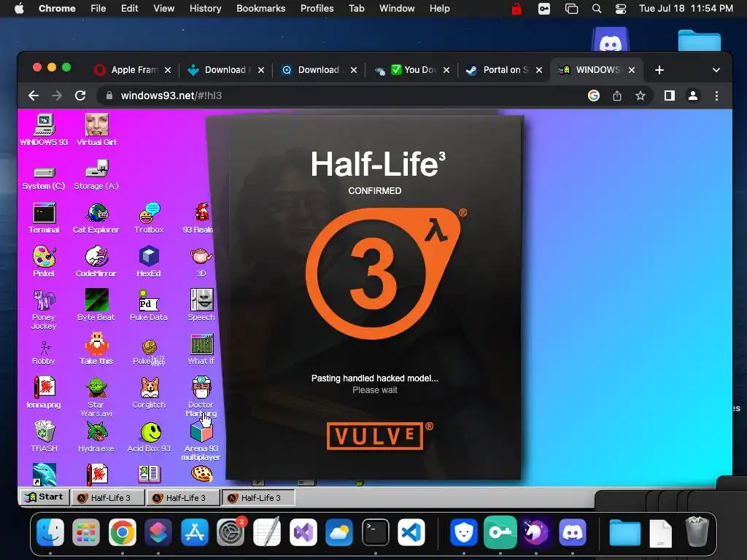747x560 pixels.
Task: Click the Windows 93 Start button
Action: coord(44,497)
